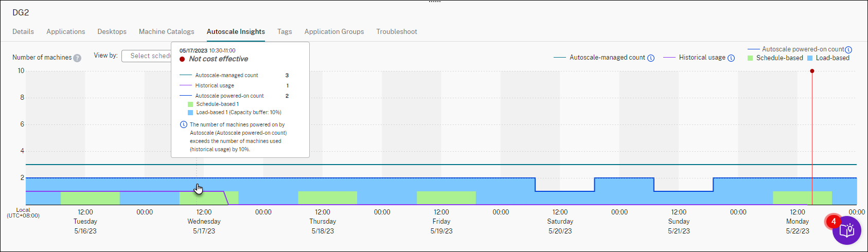Open the Application Groups tab
The height and width of the screenshot is (252, 868).
pyautogui.click(x=334, y=32)
